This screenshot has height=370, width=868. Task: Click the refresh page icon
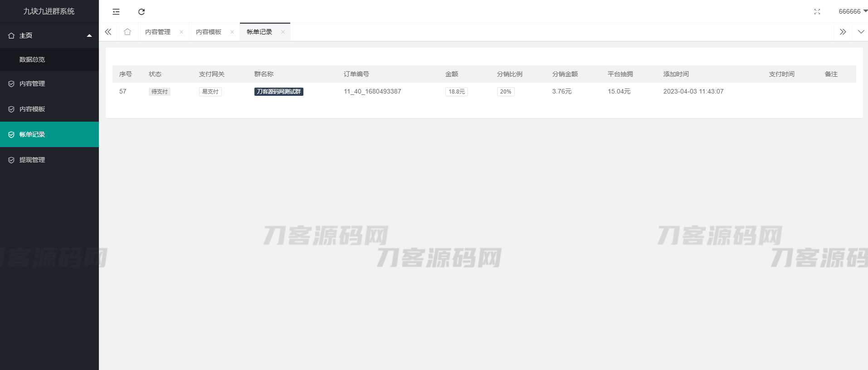point(141,12)
